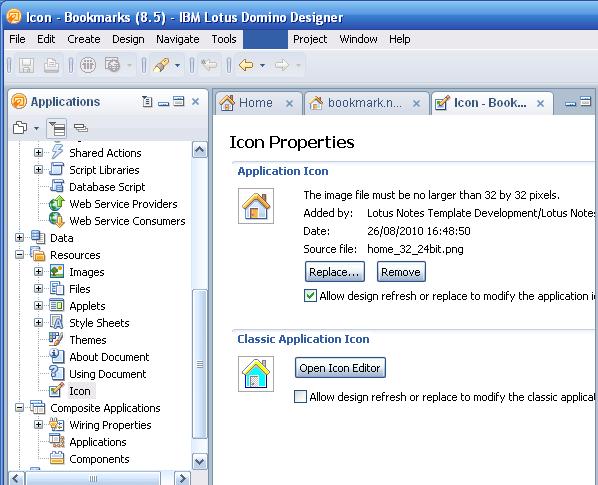Select Applications under Composite Applications
This screenshot has width=598, height=485.
click(98, 442)
